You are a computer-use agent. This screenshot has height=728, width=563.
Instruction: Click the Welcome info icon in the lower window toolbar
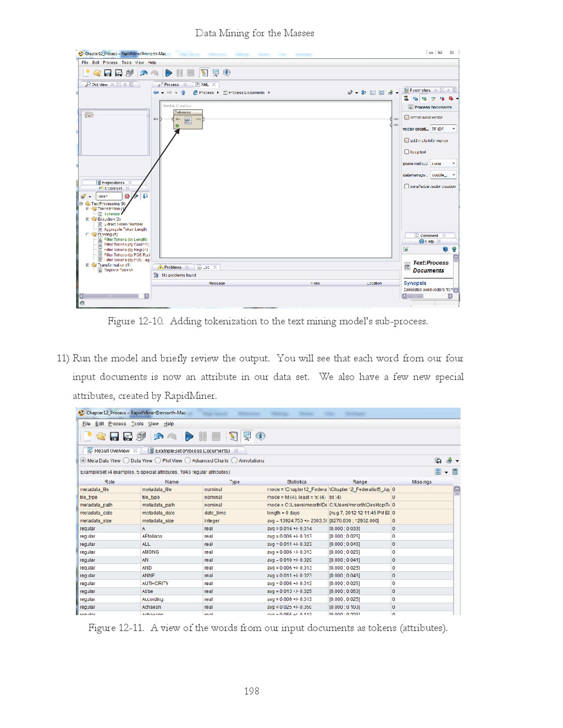click(x=261, y=436)
